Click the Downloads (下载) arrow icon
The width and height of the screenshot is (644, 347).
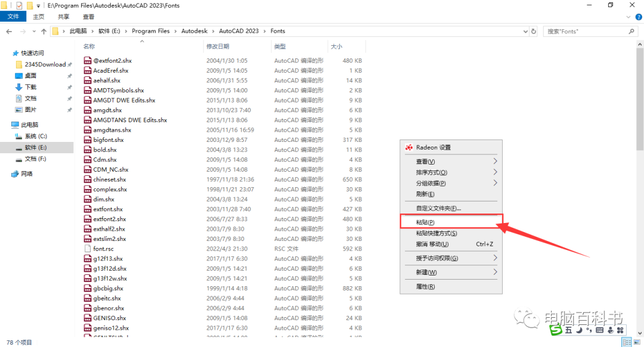[18, 87]
